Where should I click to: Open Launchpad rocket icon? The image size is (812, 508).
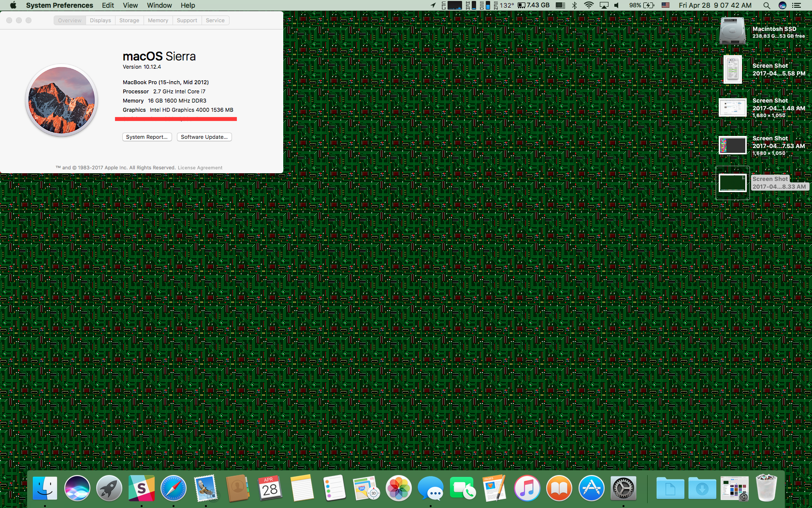109,488
